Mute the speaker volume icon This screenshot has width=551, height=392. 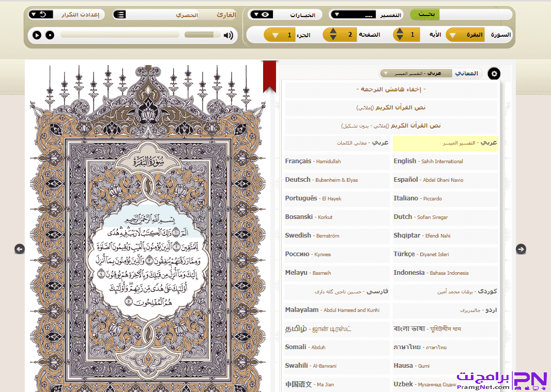pyautogui.click(x=228, y=35)
